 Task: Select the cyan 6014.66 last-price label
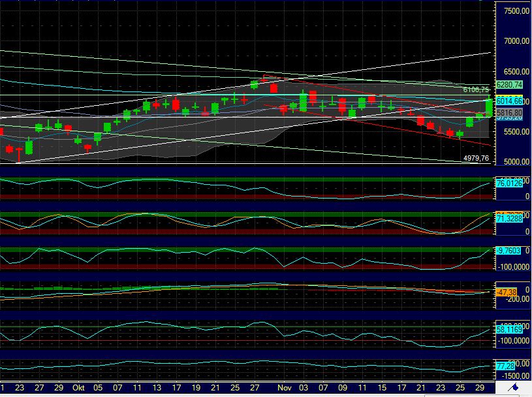pyautogui.click(x=509, y=101)
